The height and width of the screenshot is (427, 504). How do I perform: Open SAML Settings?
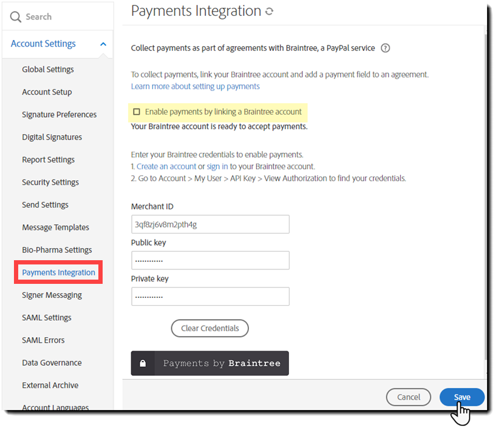(47, 318)
